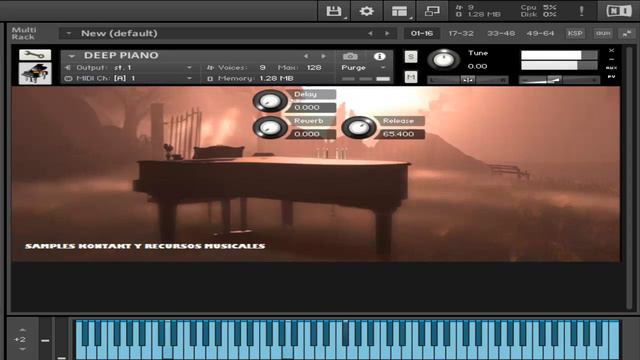Screen dimensions: 640x360
Task: Click the Tune knob
Action: click(x=444, y=60)
